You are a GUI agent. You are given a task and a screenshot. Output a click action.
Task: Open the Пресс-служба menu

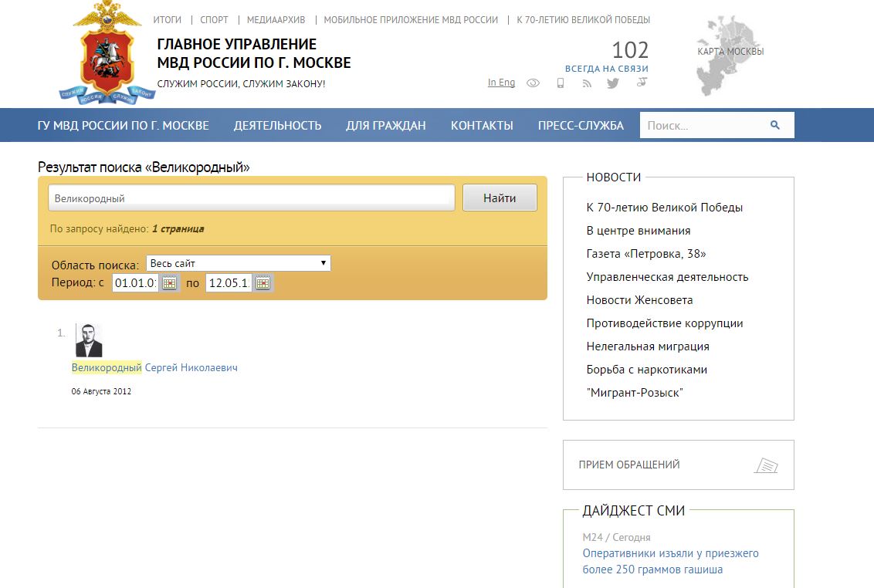[x=581, y=126]
